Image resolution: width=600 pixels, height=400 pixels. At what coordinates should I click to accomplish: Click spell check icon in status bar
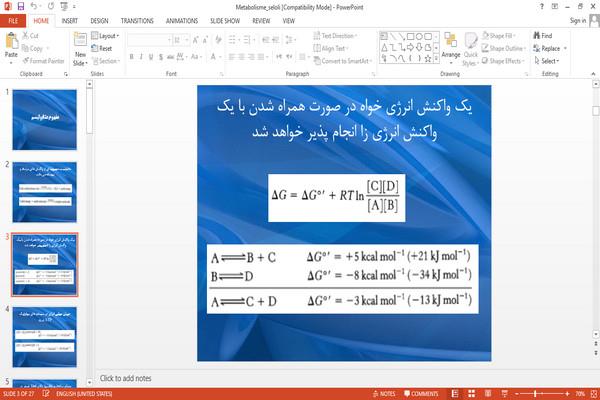coord(46,393)
